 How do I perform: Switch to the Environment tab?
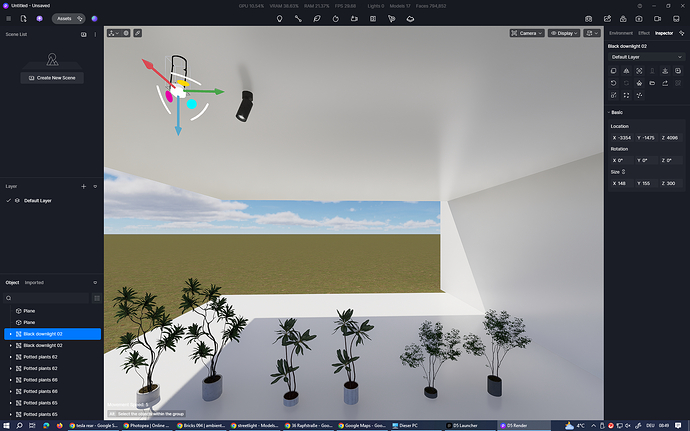(621, 33)
